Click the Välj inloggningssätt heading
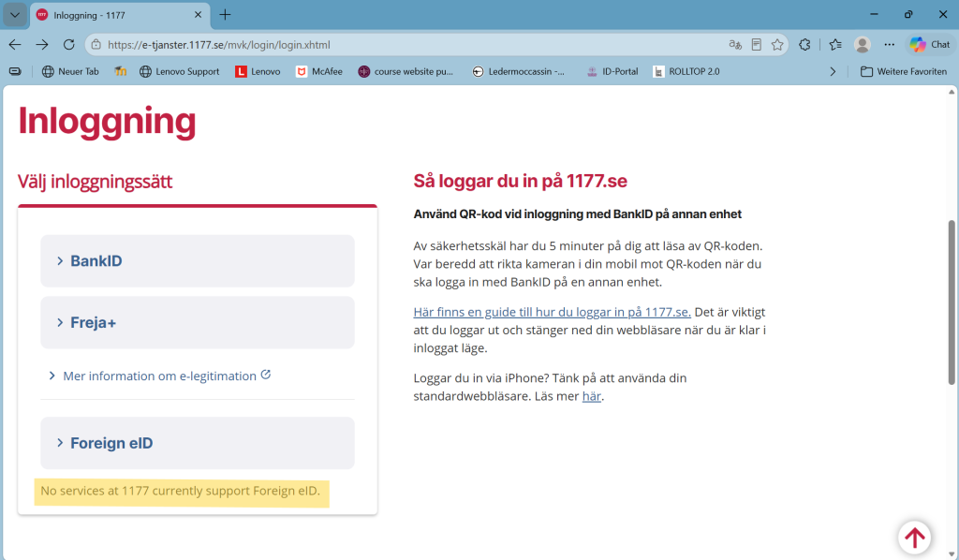The image size is (959, 560). 95,182
